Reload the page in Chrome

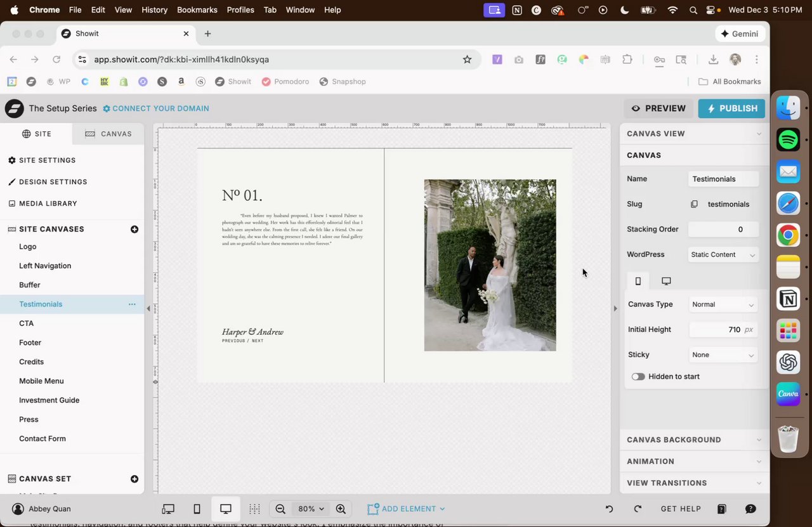56,60
